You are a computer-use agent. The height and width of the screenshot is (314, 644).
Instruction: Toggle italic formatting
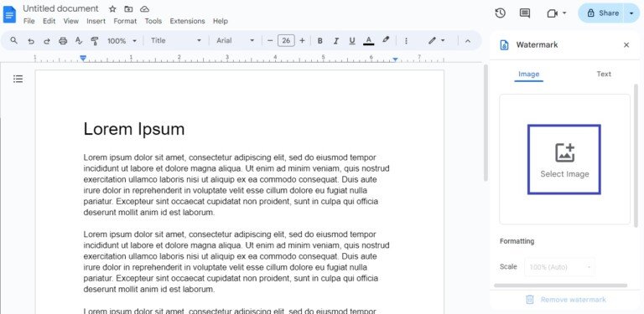[336, 40]
